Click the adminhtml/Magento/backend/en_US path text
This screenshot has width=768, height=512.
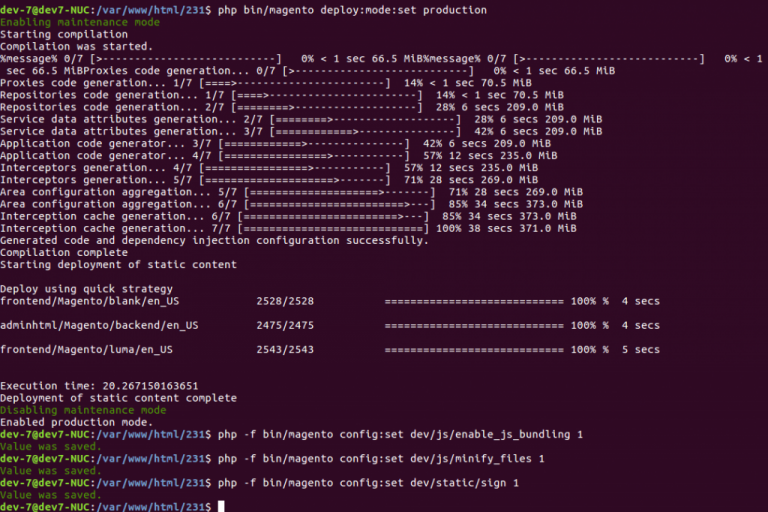coord(99,325)
